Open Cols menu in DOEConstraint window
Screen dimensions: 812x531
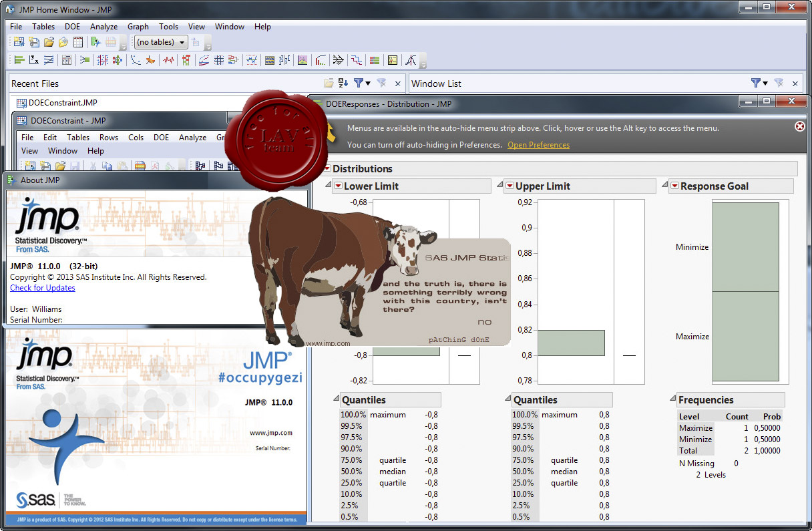(136, 137)
